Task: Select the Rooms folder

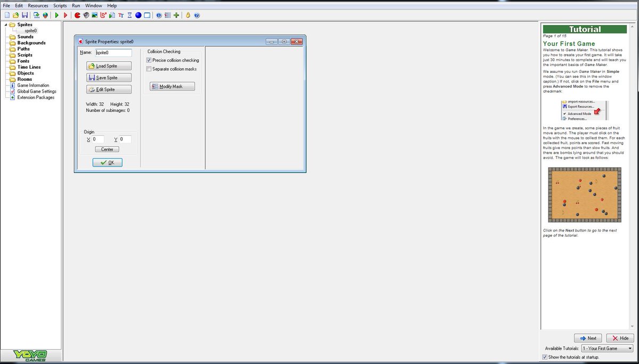Action: 24,79
